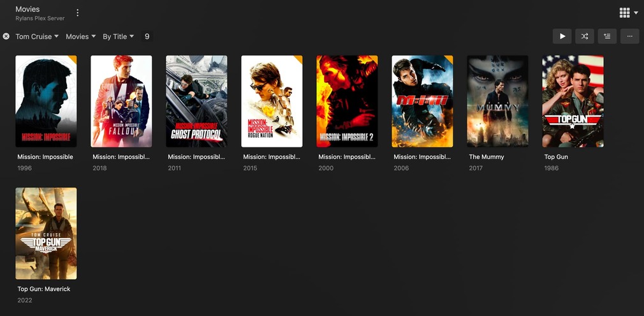Click the movie title above year 2011
The height and width of the screenshot is (316, 644).
point(196,157)
